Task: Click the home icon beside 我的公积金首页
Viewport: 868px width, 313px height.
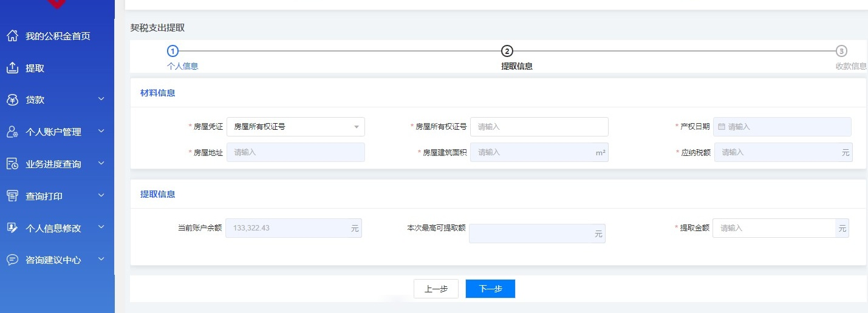Action: [x=12, y=36]
